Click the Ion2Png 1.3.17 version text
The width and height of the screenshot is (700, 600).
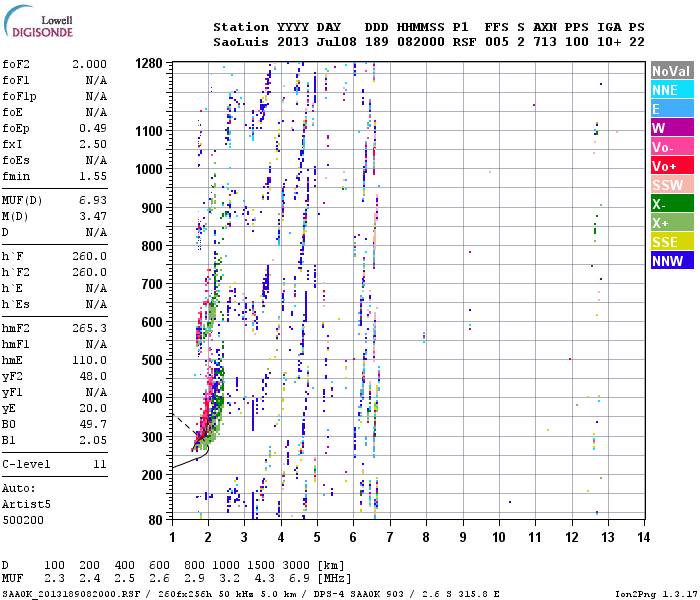tap(656, 594)
